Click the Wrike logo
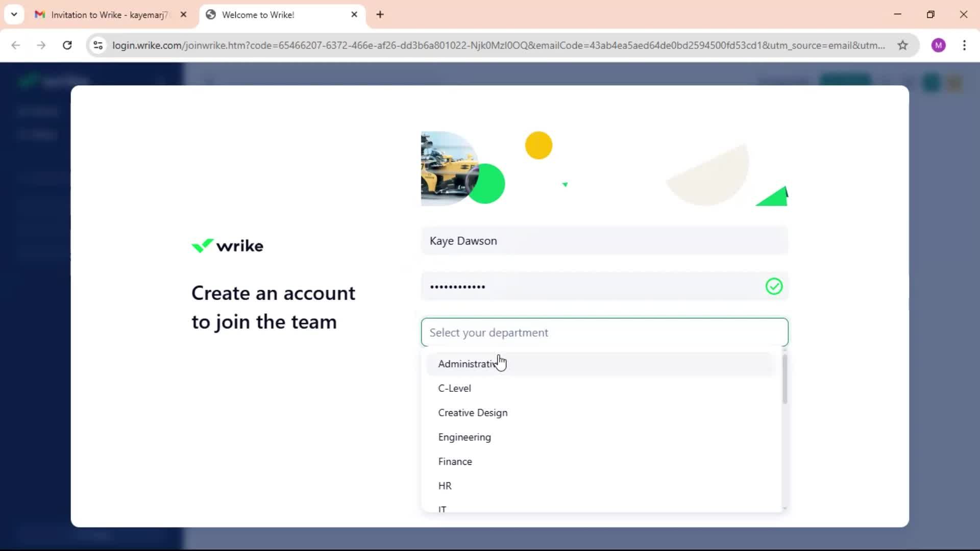The height and width of the screenshot is (551, 980). click(227, 246)
